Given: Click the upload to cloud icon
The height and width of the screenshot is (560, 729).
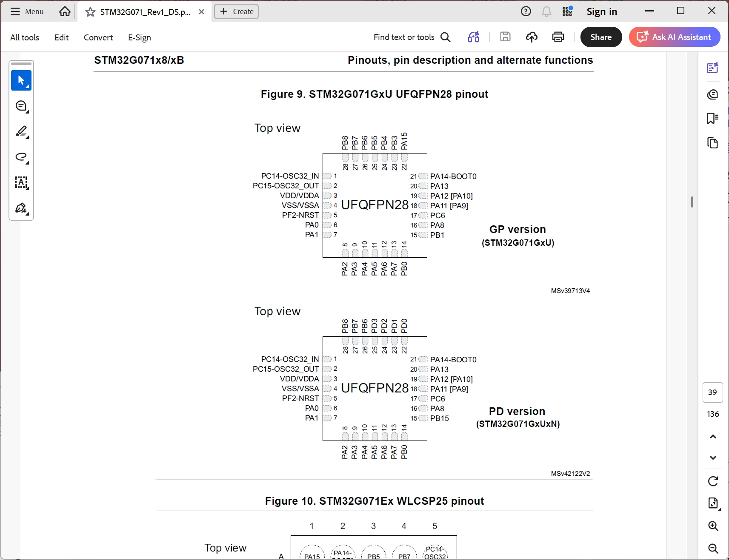Looking at the screenshot, I should click(532, 37).
